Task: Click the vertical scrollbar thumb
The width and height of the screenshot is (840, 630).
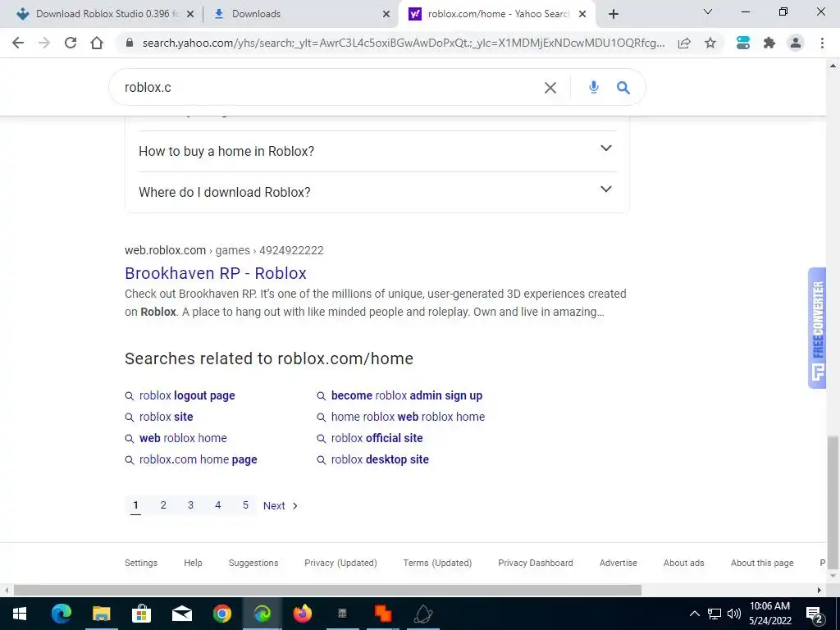Action: [833, 503]
